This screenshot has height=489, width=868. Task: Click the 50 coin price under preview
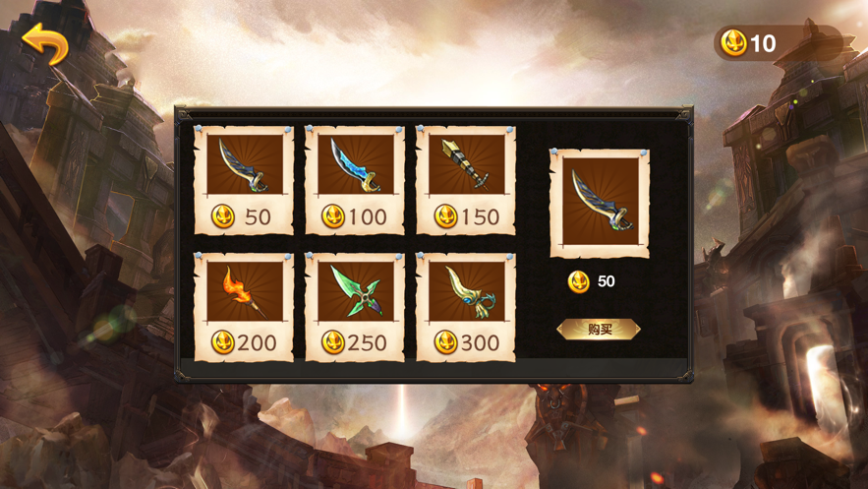click(x=607, y=281)
